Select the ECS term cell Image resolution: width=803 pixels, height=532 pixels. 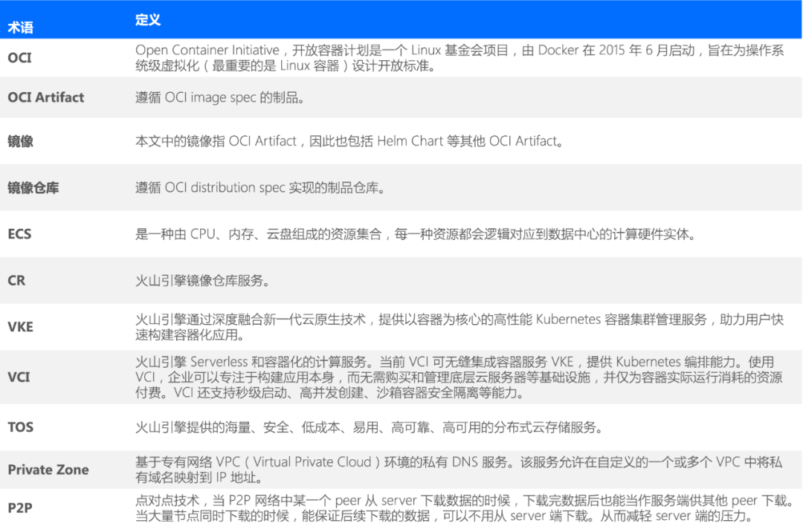click(x=19, y=234)
